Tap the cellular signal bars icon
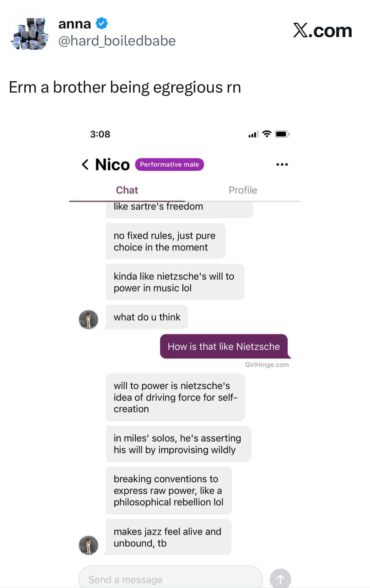370x588 pixels. [x=253, y=134]
